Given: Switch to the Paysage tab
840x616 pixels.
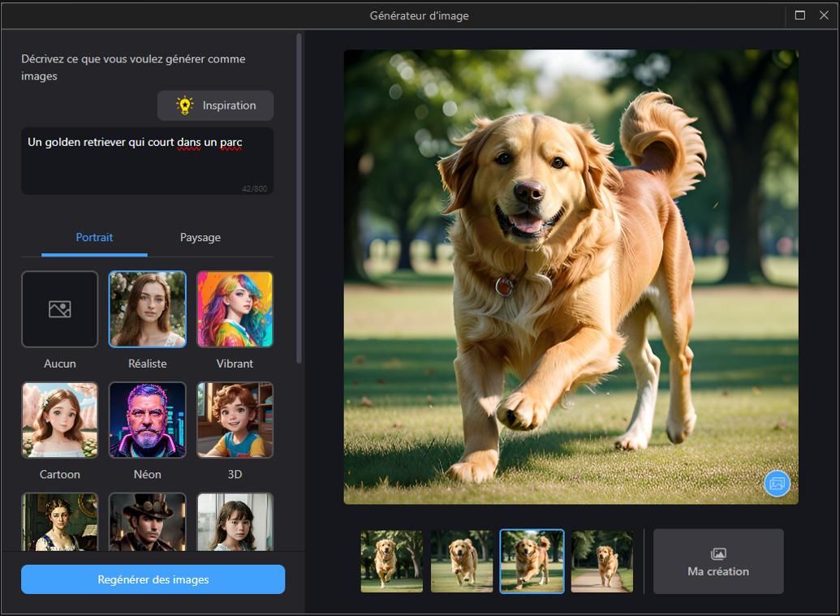Looking at the screenshot, I should pos(200,237).
